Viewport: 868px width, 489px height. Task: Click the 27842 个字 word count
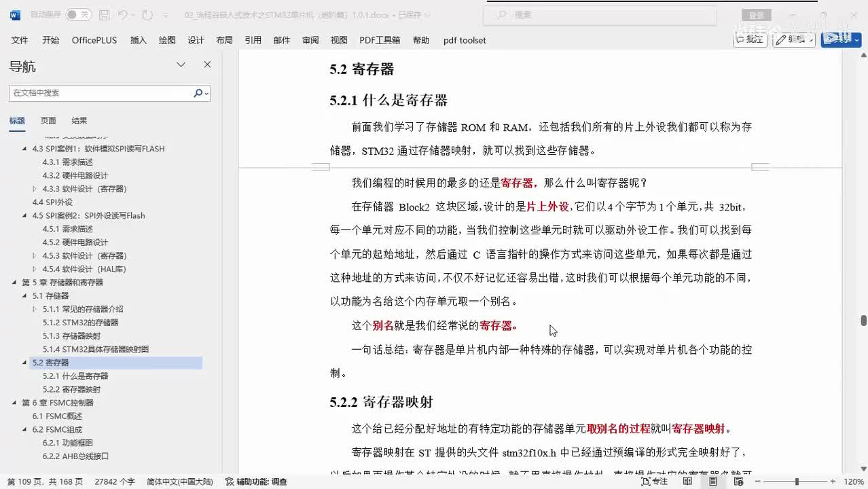(115, 482)
